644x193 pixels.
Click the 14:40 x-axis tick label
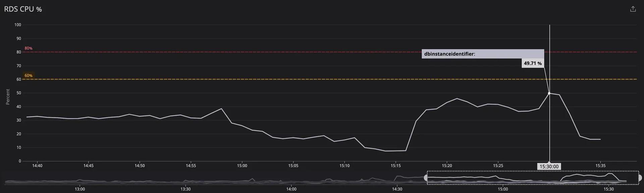point(37,166)
